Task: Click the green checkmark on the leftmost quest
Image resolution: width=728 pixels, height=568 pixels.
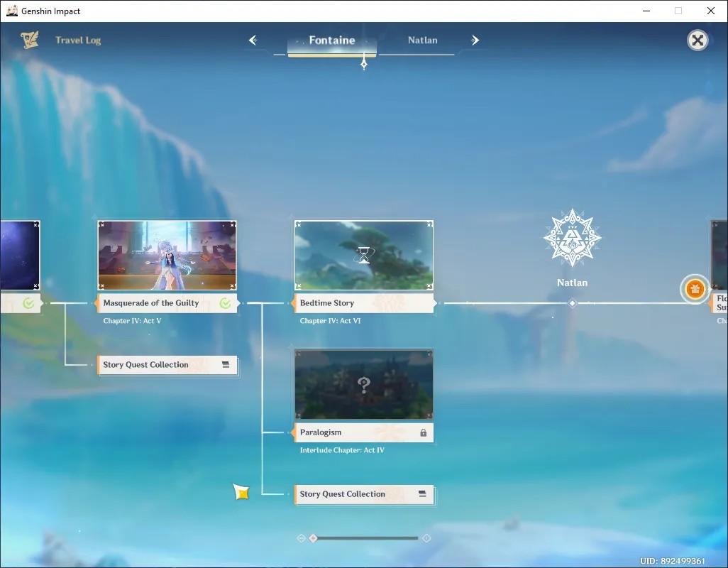Action: tap(28, 303)
